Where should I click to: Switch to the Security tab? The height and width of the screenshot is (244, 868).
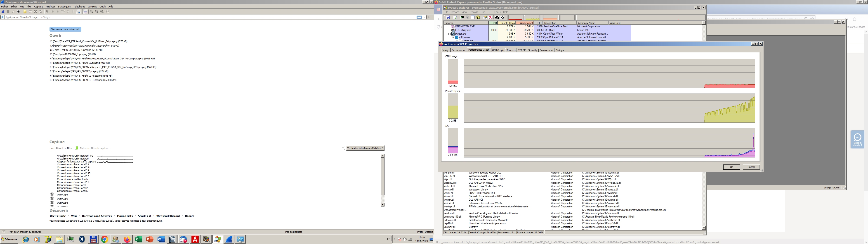pyautogui.click(x=533, y=50)
